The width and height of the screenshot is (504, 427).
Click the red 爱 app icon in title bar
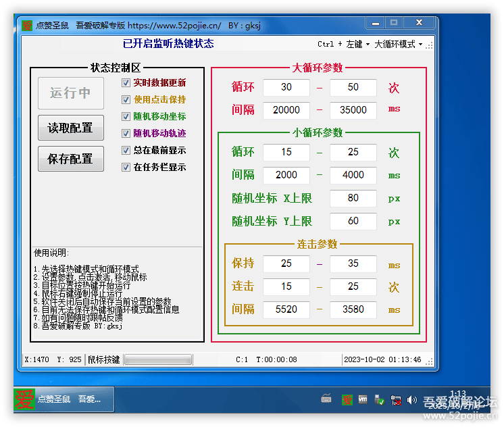[27, 26]
